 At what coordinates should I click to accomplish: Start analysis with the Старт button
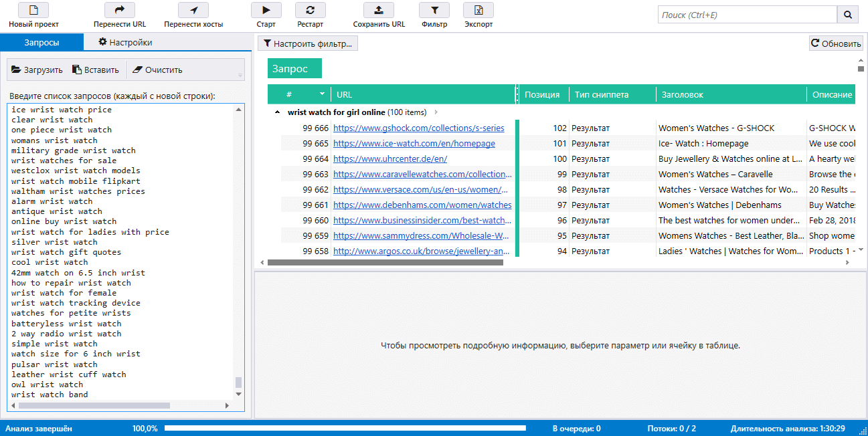click(266, 16)
